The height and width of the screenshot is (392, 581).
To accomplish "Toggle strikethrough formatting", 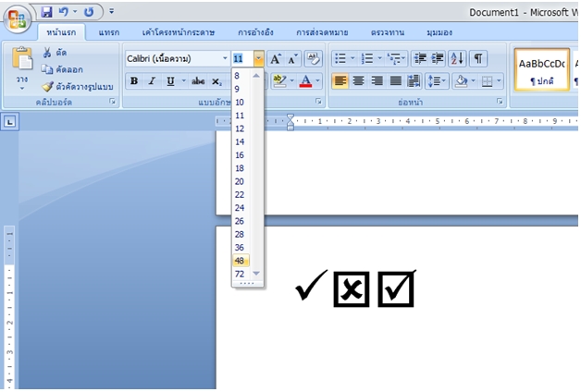I will tap(198, 81).
